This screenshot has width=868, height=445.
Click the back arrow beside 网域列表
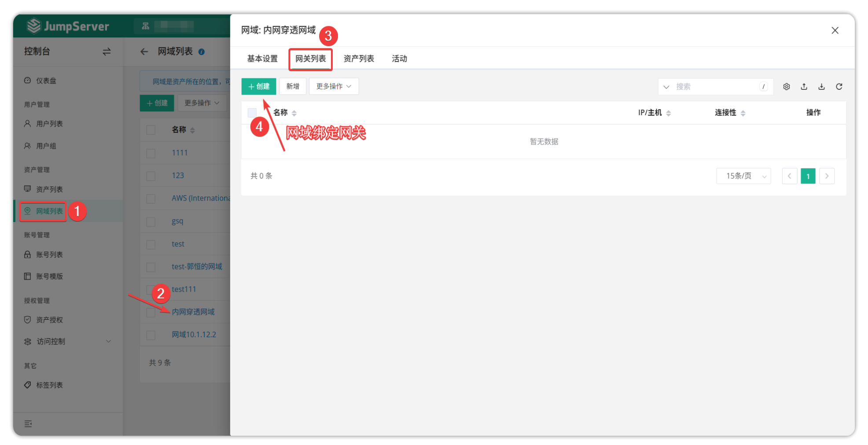coord(144,52)
